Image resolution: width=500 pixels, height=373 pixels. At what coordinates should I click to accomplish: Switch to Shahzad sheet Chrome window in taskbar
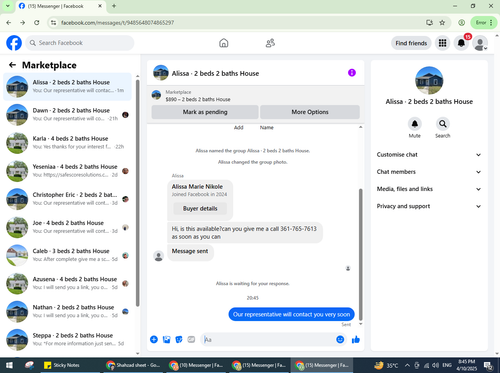pos(133,365)
